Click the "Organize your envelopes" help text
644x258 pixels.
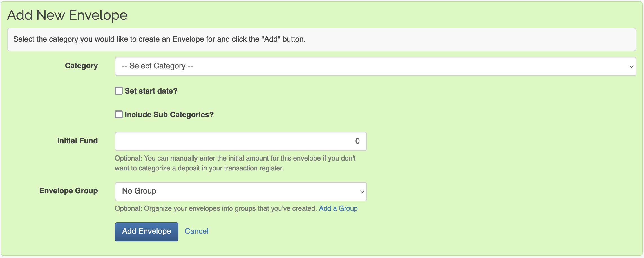(x=216, y=208)
